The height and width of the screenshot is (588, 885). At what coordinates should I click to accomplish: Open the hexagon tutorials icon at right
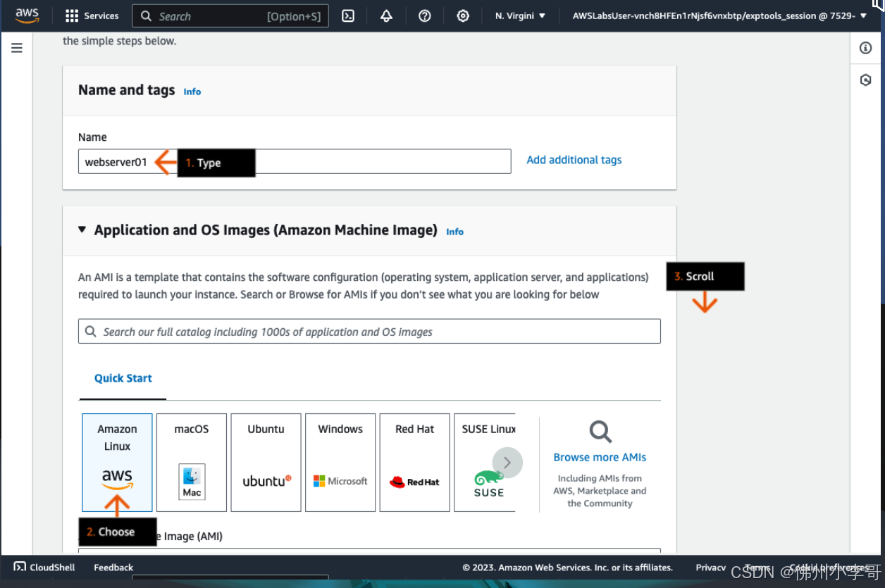(866, 80)
